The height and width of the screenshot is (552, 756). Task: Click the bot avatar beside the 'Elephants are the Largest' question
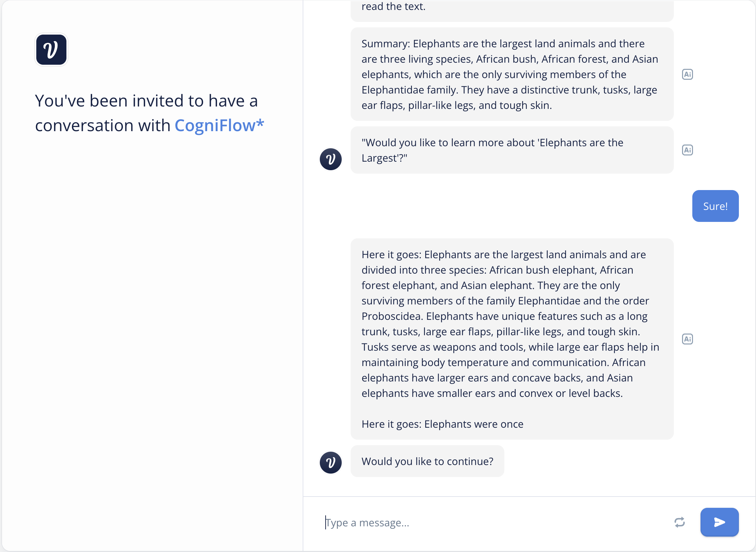(330, 159)
